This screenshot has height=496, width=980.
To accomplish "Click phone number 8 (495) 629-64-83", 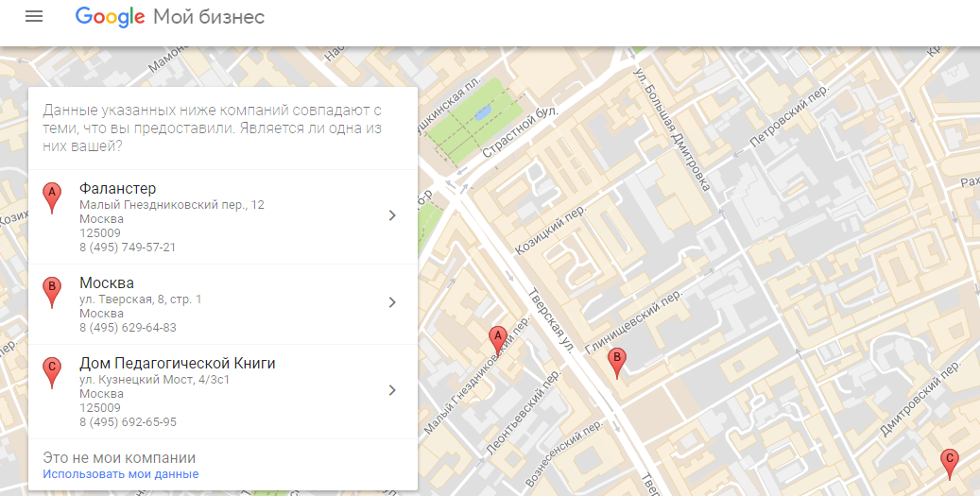I will coord(128,327).
